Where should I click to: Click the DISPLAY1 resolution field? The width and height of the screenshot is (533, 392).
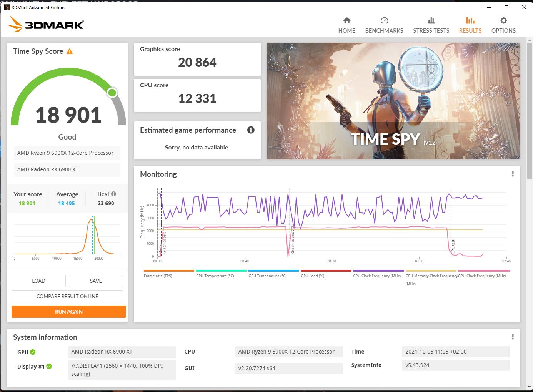[x=122, y=370]
